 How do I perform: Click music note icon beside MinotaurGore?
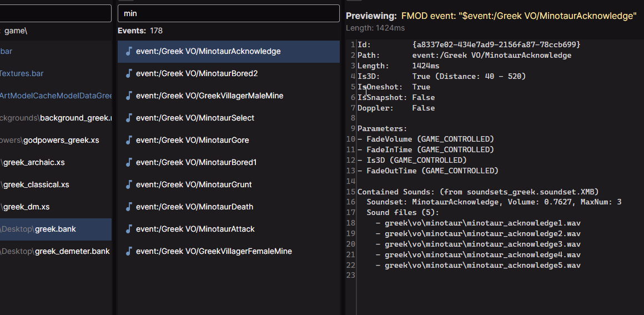129,140
